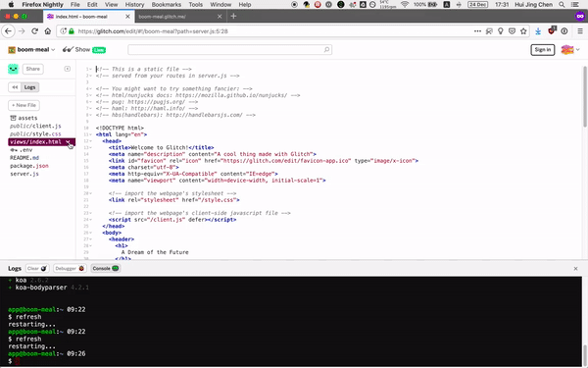Open the user avatar dropdown chevron
Viewport: 588px width, 368px height.
click(x=577, y=50)
